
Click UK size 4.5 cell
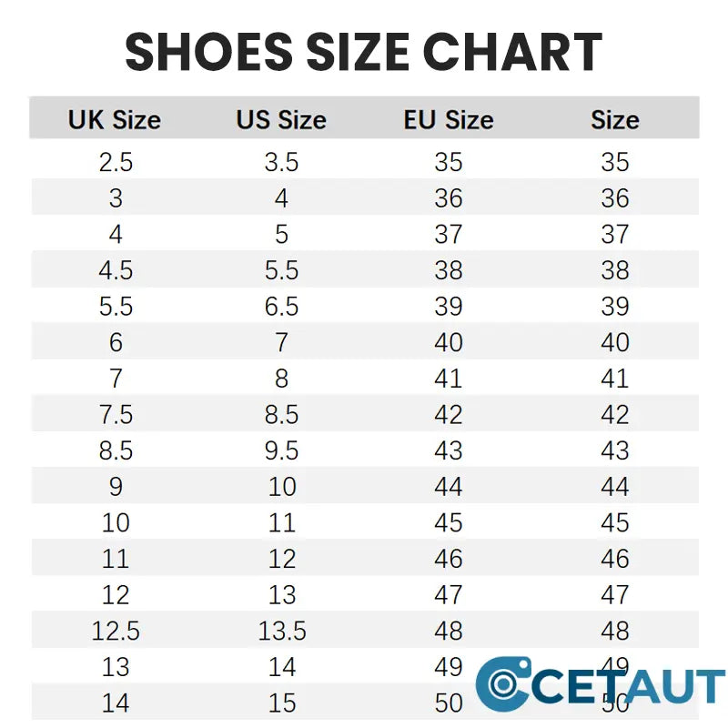(116, 270)
